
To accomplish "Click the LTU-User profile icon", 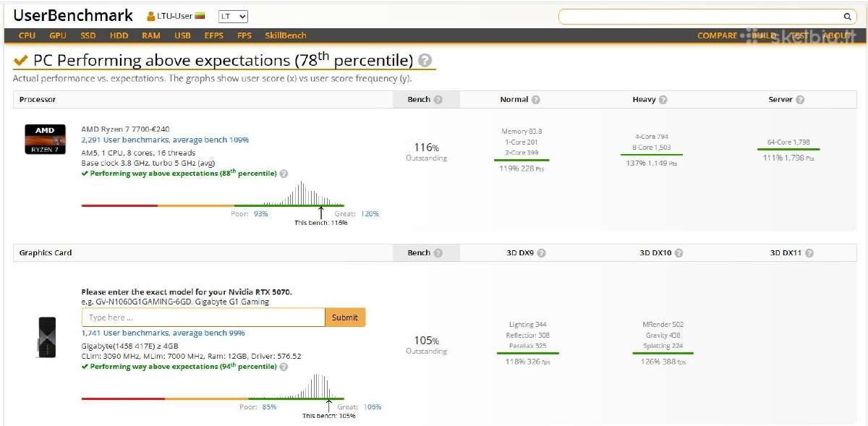I will pyautogui.click(x=151, y=16).
